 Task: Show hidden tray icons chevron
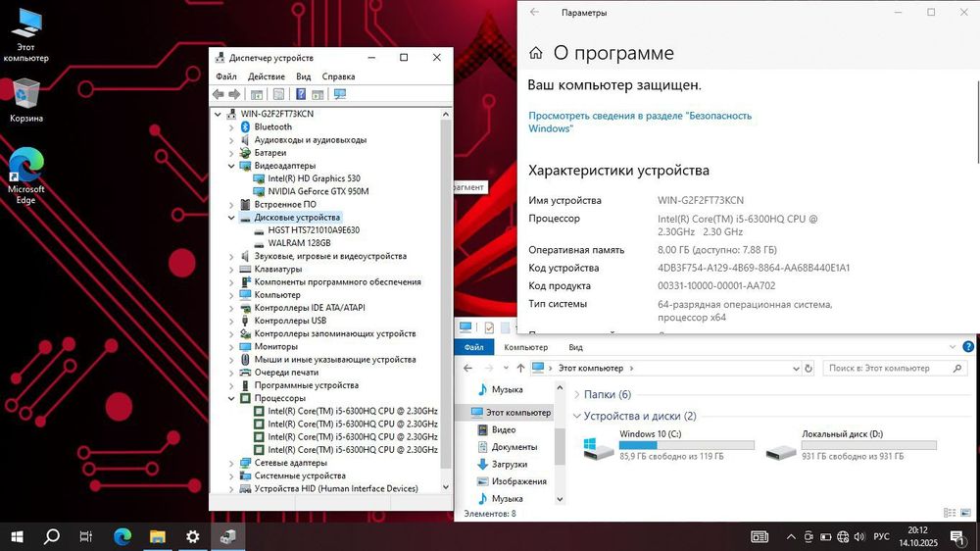(x=791, y=536)
